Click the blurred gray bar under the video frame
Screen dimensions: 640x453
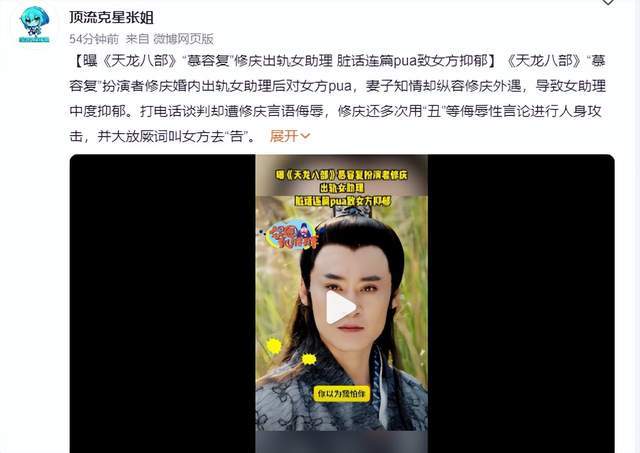pyautogui.click(x=342, y=442)
